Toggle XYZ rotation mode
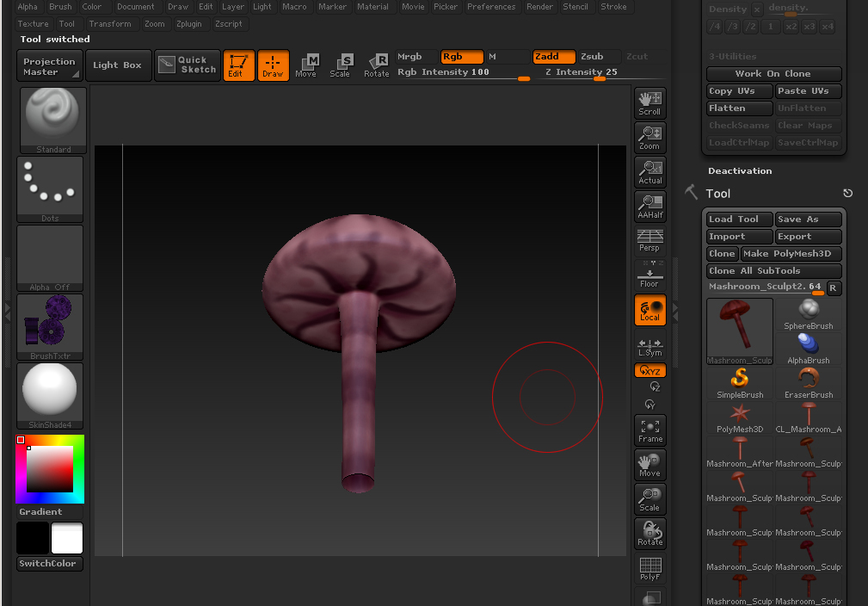 coord(649,371)
